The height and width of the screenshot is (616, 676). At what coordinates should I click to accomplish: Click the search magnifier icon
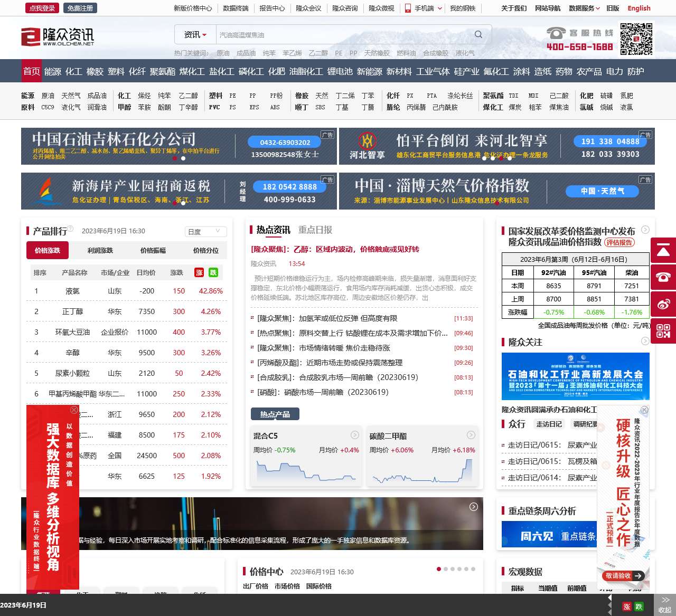[478, 34]
